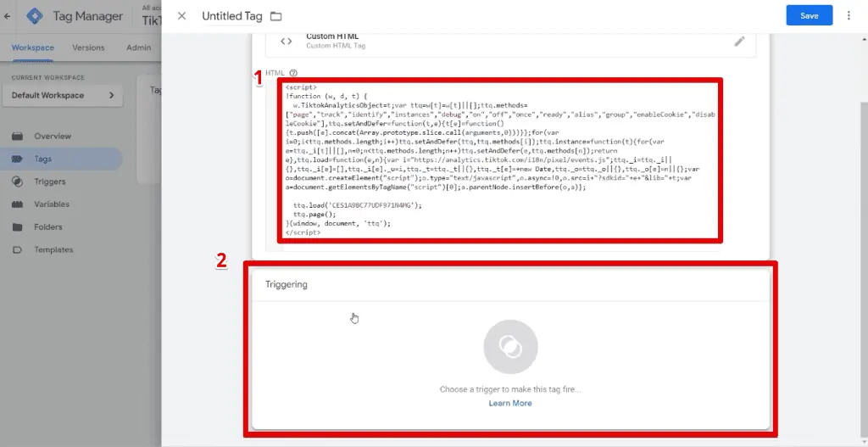This screenshot has width=868, height=447.
Task: Go back with the arrow icon
Action: [7, 16]
